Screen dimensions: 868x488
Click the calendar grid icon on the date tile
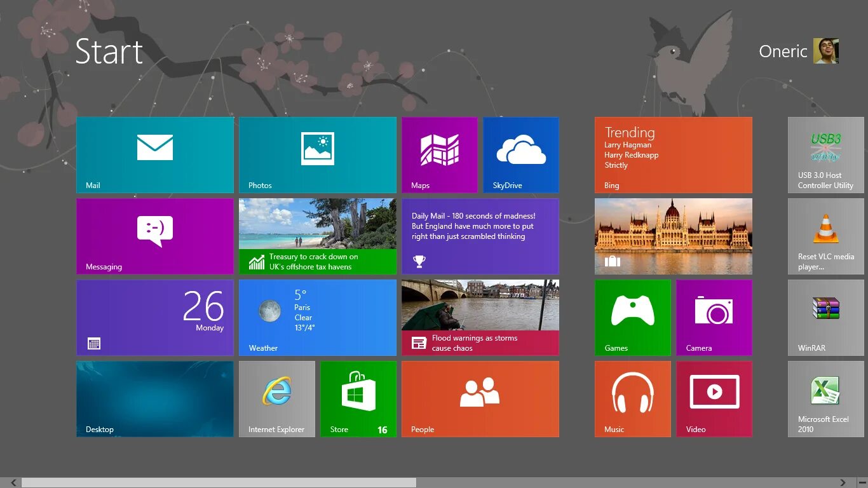click(94, 344)
